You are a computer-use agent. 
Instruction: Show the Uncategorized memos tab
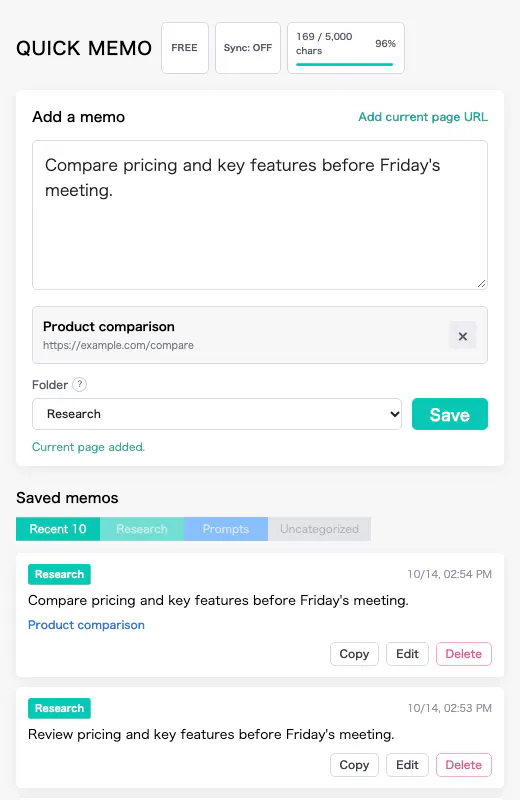point(319,529)
